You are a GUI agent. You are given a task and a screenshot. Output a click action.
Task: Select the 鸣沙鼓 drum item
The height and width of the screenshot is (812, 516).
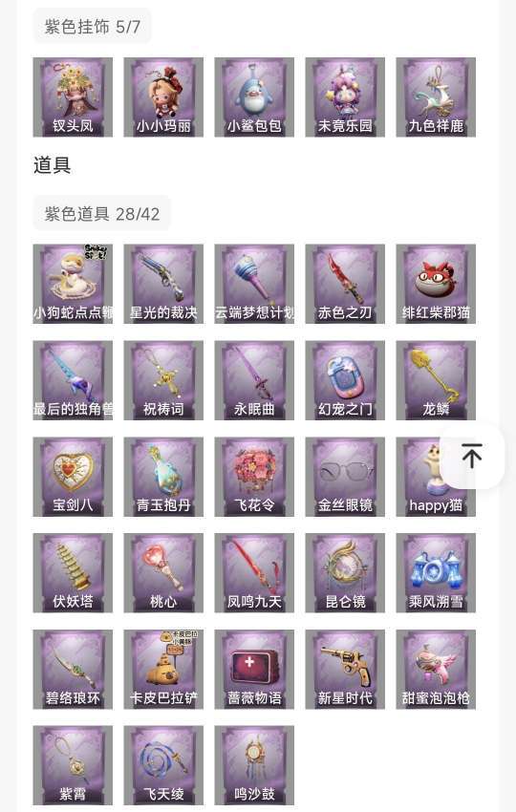[x=254, y=765]
